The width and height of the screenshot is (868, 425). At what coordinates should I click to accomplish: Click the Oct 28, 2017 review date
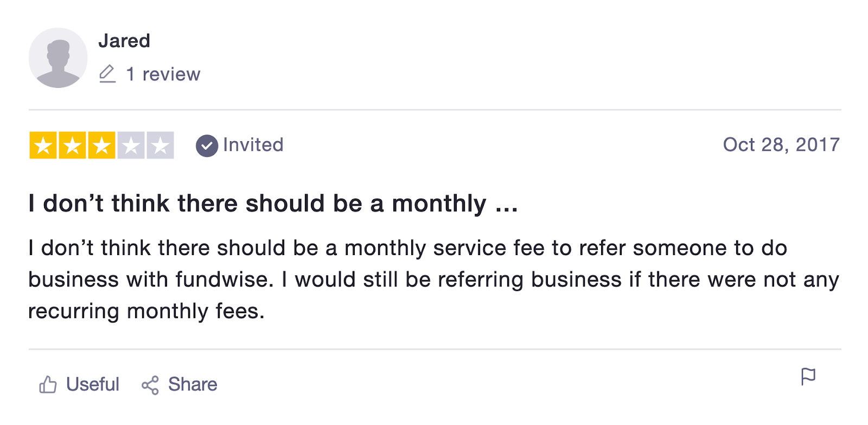(x=781, y=145)
